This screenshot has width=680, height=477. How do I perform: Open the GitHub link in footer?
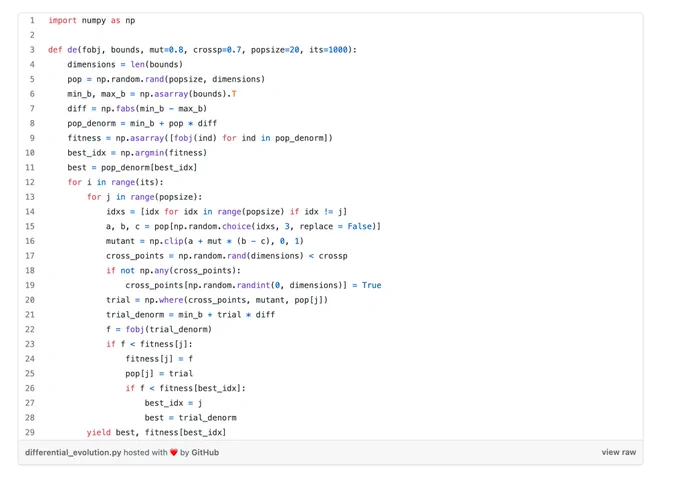tap(205, 452)
